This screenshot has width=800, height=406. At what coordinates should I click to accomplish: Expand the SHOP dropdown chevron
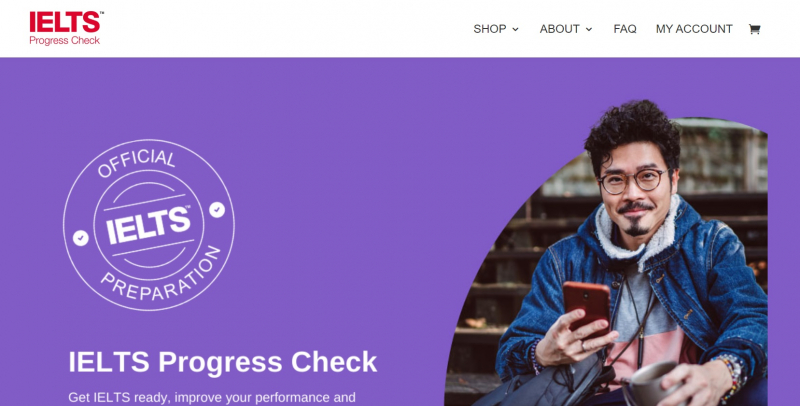(x=515, y=30)
